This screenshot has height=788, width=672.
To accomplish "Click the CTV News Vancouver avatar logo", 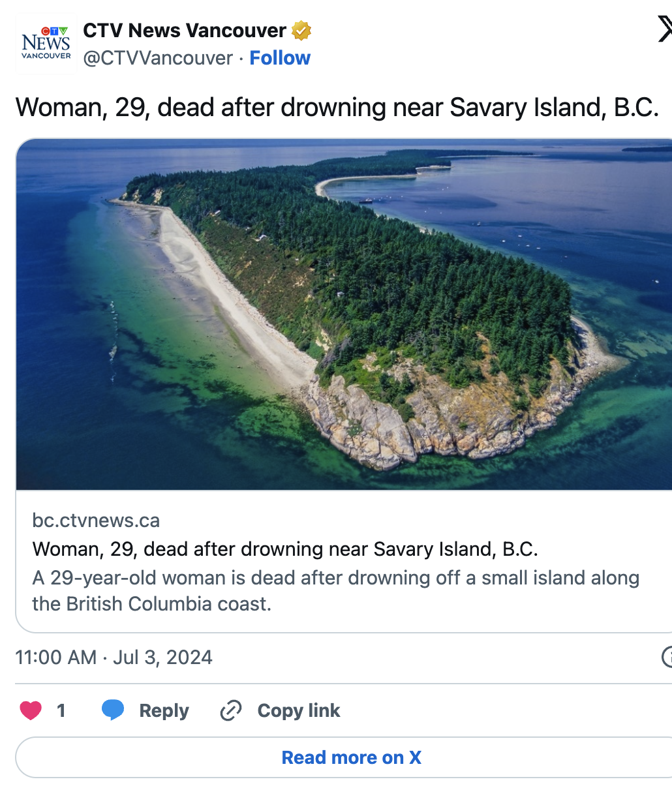I will 46,44.
